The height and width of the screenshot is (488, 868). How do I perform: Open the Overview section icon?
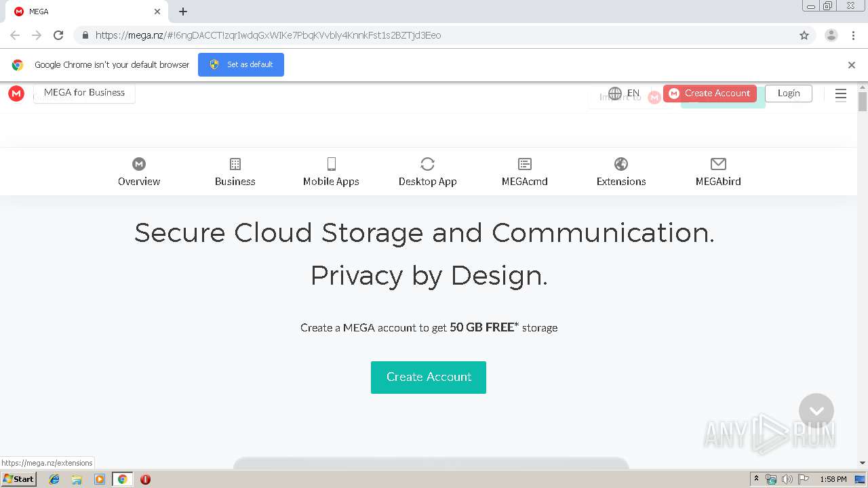pyautogui.click(x=139, y=164)
